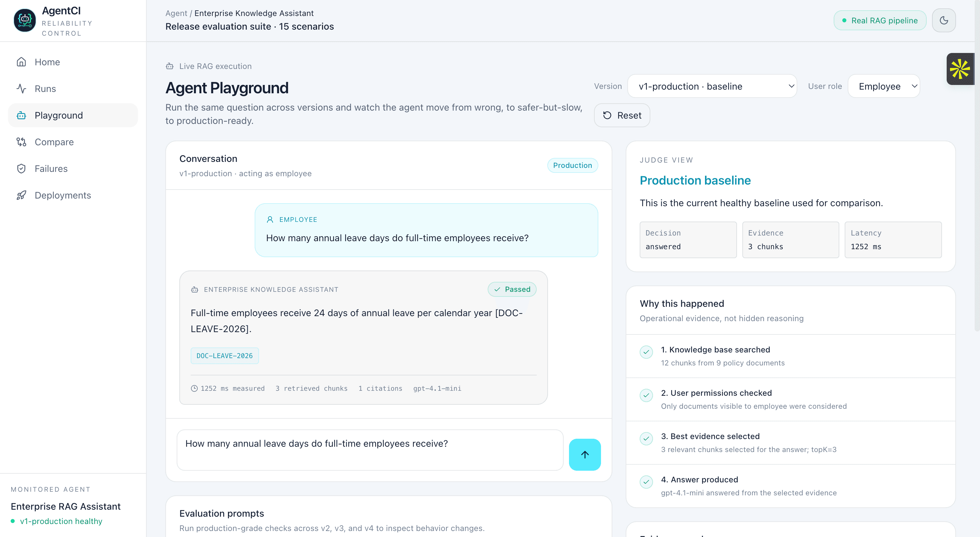Click the Reset button
Image resolution: width=980 pixels, height=537 pixels.
click(622, 115)
